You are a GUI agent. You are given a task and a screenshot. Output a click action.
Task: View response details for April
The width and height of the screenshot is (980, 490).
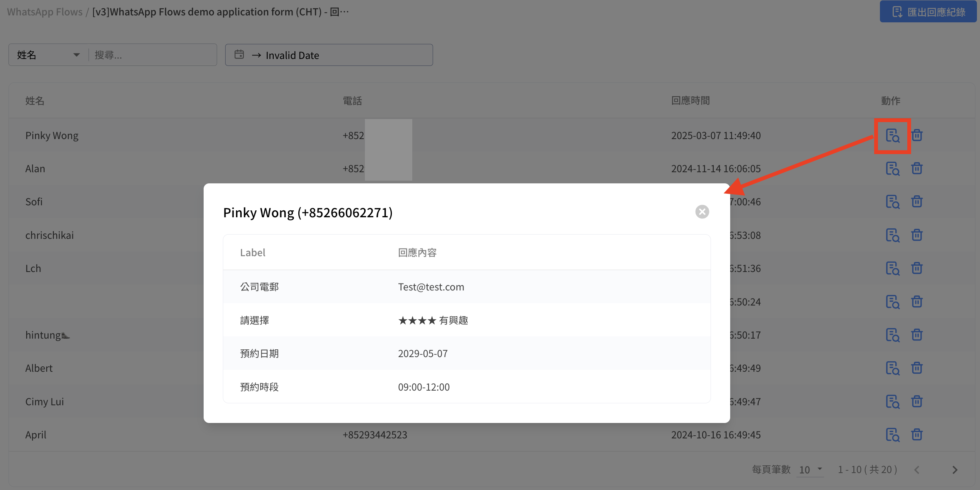tap(892, 435)
